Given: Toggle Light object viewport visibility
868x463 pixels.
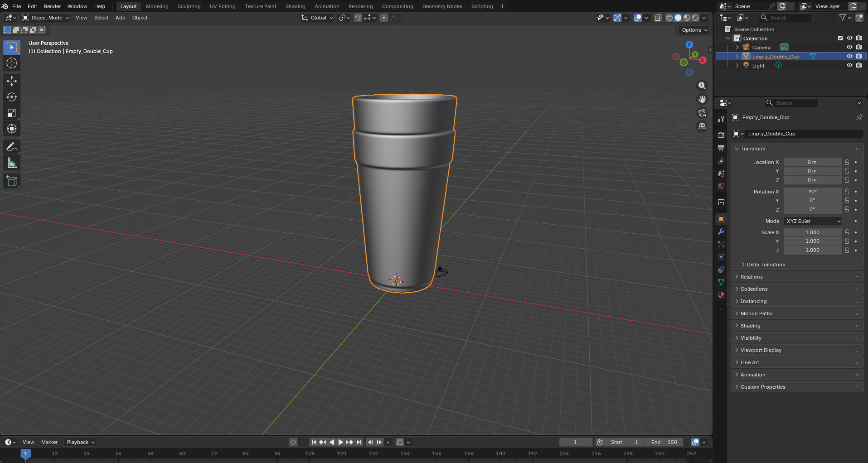Looking at the screenshot, I should tap(849, 65).
